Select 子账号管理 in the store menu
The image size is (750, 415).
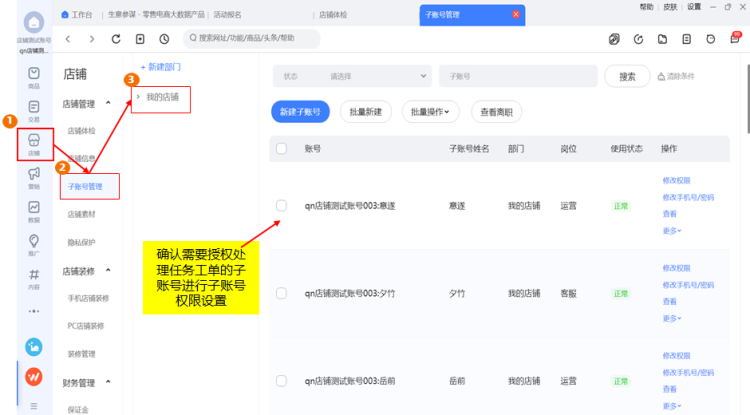[86, 186]
